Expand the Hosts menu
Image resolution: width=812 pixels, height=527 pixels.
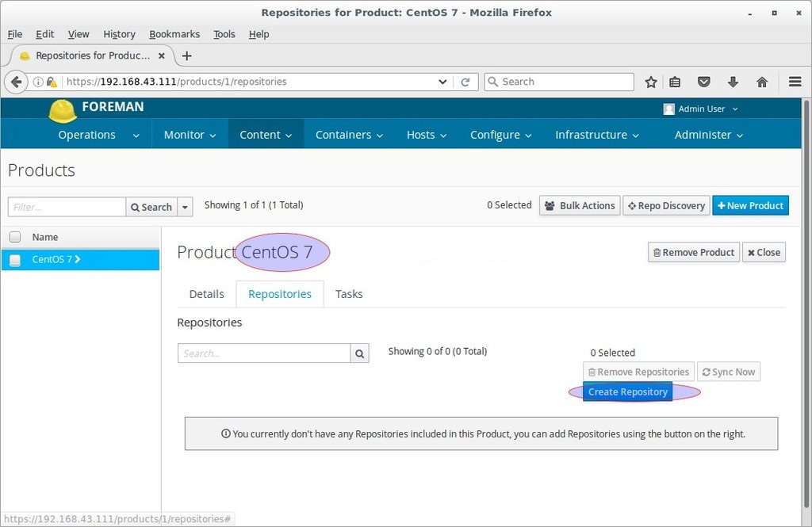click(x=426, y=135)
